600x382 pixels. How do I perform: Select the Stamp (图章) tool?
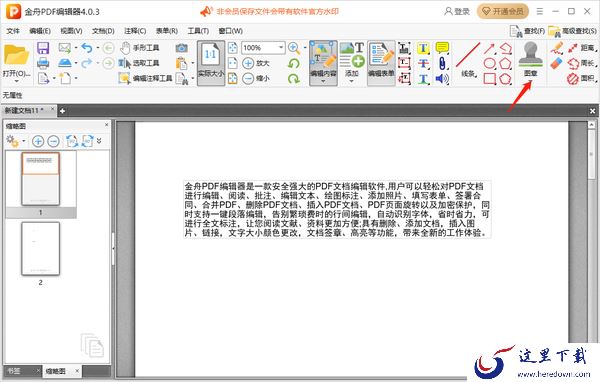click(530, 59)
